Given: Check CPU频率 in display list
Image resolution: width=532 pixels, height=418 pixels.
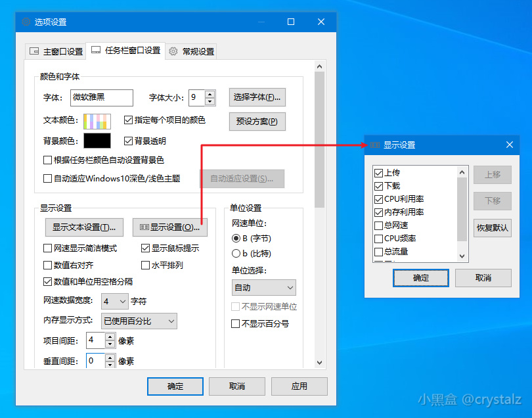Looking at the screenshot, I should click(x=379, y=239).
